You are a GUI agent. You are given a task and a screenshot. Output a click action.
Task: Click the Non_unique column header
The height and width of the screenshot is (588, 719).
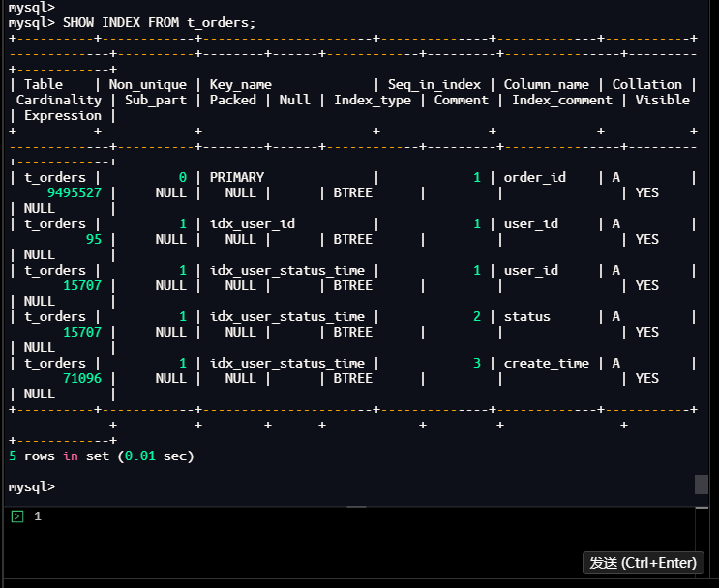(148, 85)
